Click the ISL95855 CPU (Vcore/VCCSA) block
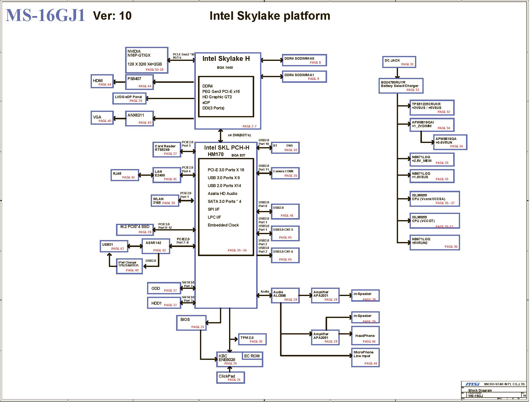Screen dimensions: 532x402 pyautogui.click(x=435, y=199)
